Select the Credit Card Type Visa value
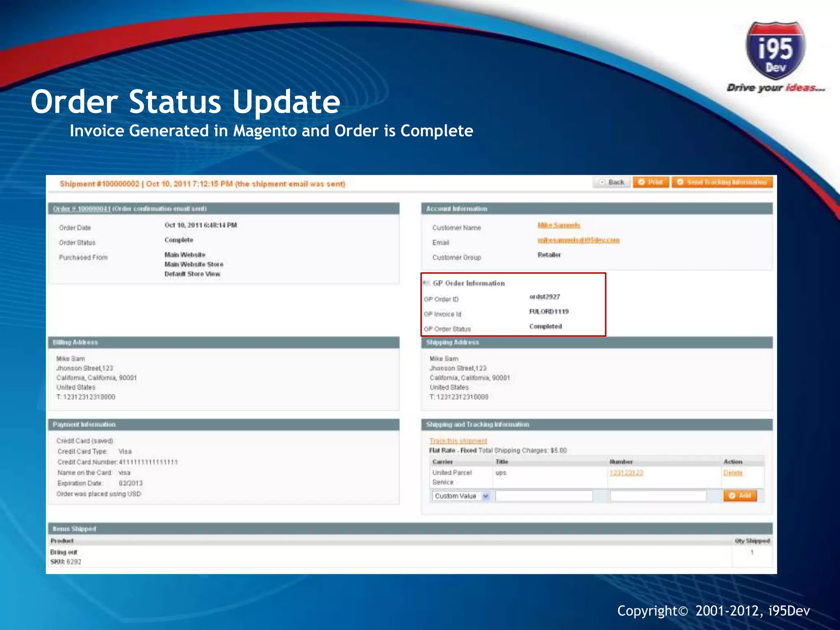Viewport: 840px width, 630px height. (x=125, y=452)
